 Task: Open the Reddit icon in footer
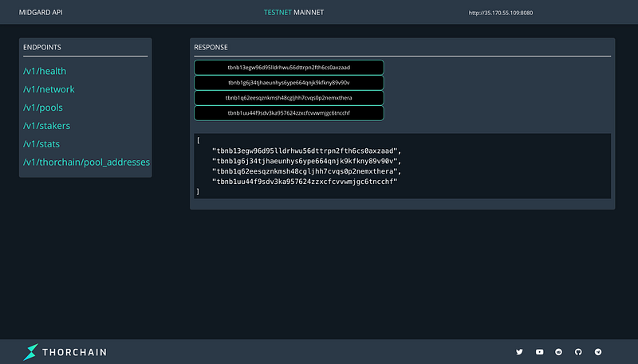pyautogui.click(x=559, y=352)
